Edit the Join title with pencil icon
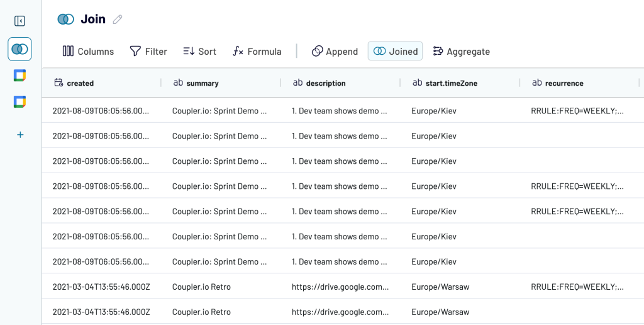644x325 pixels. pos(118,20)
